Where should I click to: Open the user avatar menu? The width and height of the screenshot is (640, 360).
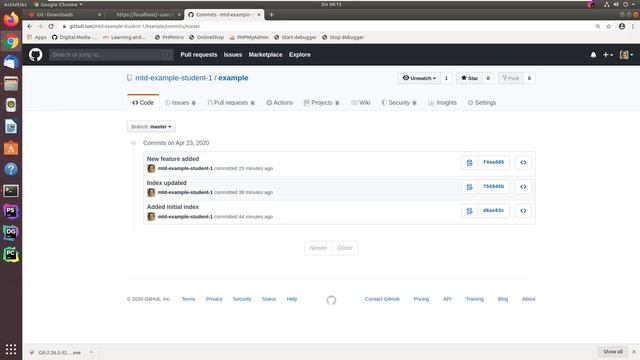click(x=627, y=55)
